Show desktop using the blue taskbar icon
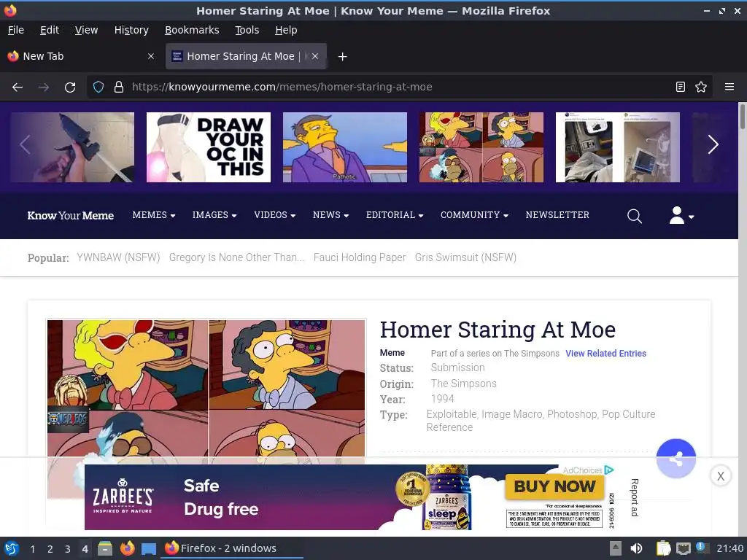Viewport: 747px width, 560px height. coord(149,548)
